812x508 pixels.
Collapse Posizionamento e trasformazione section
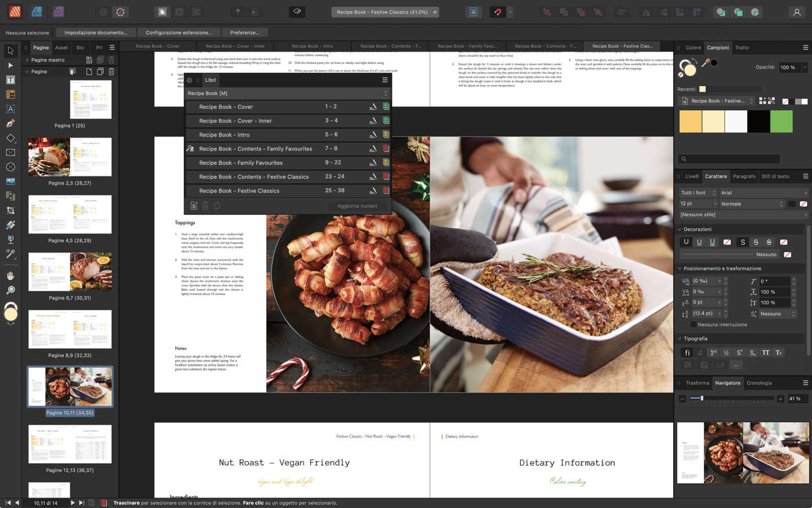(x=680, y=269)
